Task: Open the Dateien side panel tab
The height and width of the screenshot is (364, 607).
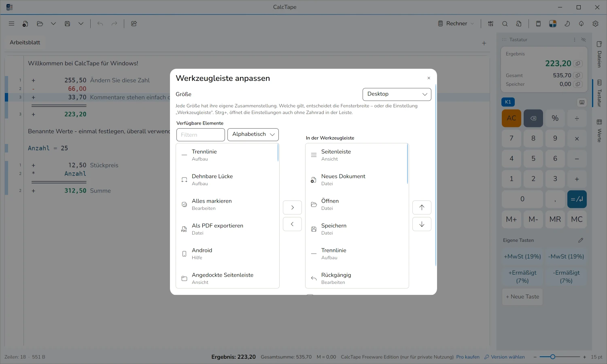Action: point(599,55)
